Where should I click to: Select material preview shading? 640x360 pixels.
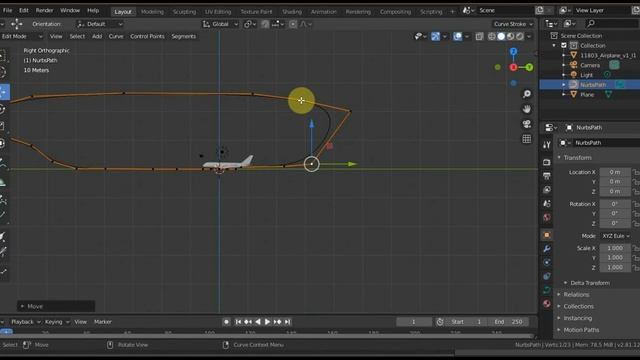[511, 36]
